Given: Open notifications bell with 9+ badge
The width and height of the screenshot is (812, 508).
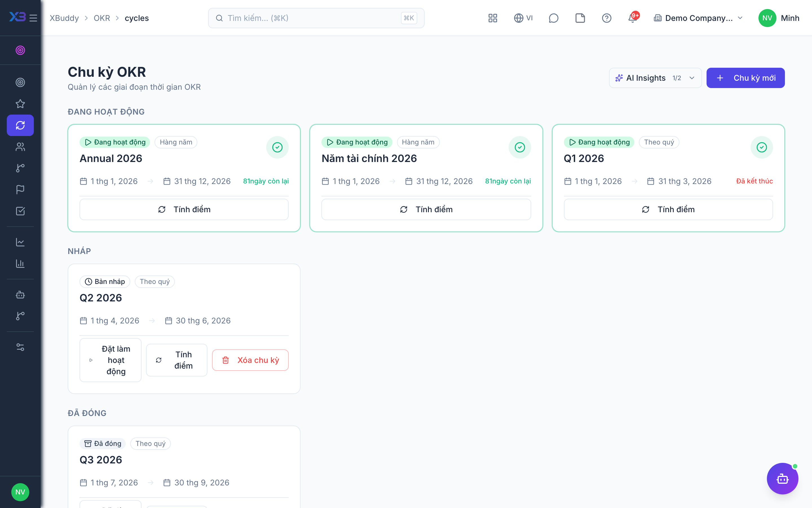Looking at the screenshot, I should pos(633,18).
